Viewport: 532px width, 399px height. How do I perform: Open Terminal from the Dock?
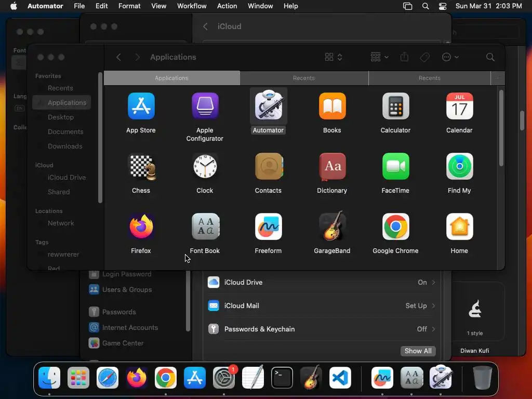(x=282, y=378)
